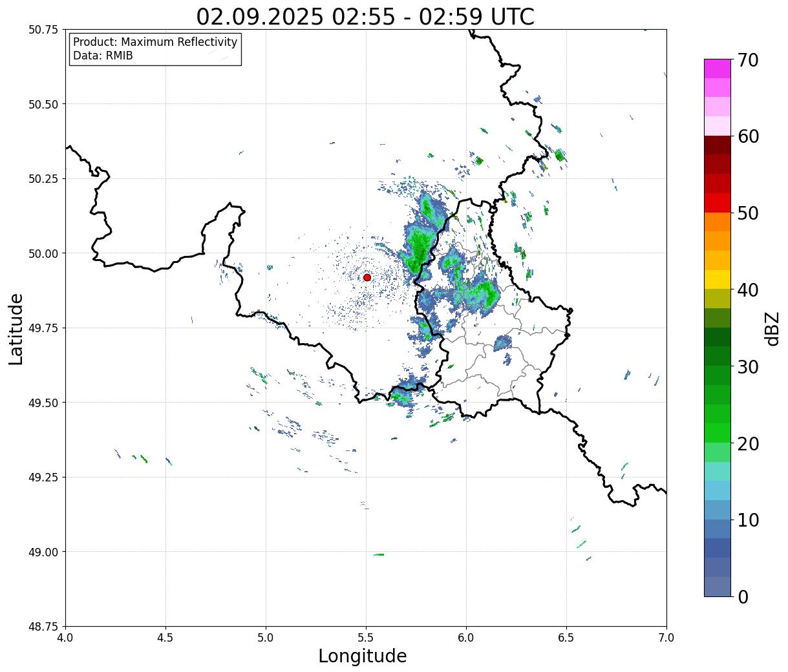Click the longitude tick label 7.0
This screenshot has width=788, height=672.
coord(666,638)
